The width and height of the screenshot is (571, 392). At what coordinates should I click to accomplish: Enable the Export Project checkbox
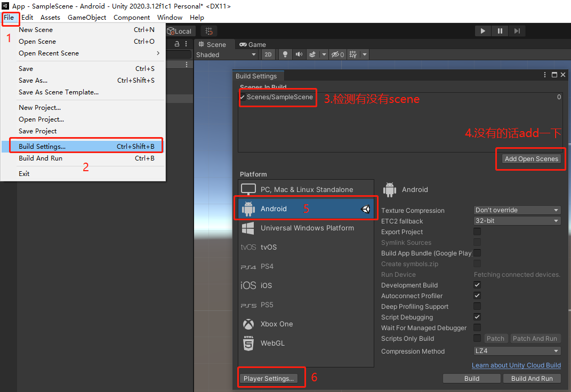pos(477,231)
